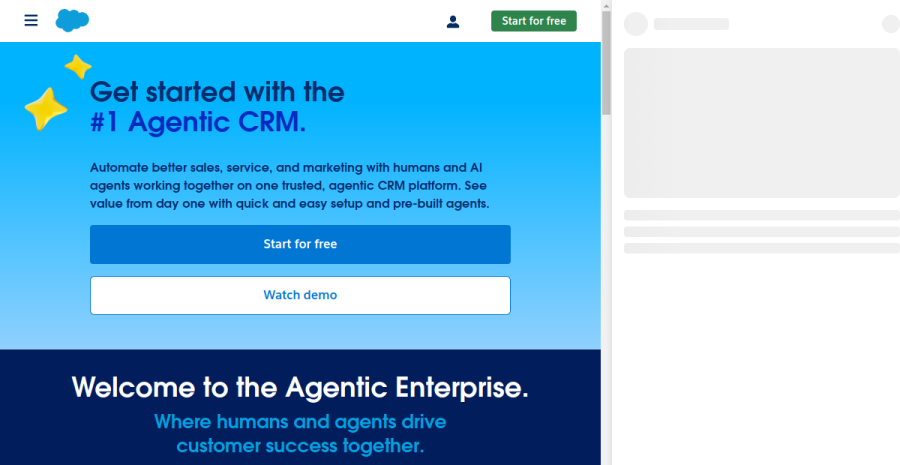Open the hamburger navigation menu
This screenshot has height=465, width=900.
31,21
